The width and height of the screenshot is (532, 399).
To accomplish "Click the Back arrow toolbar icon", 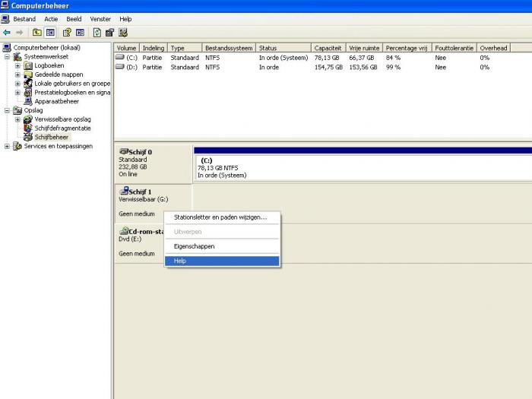I will [7, 33].
